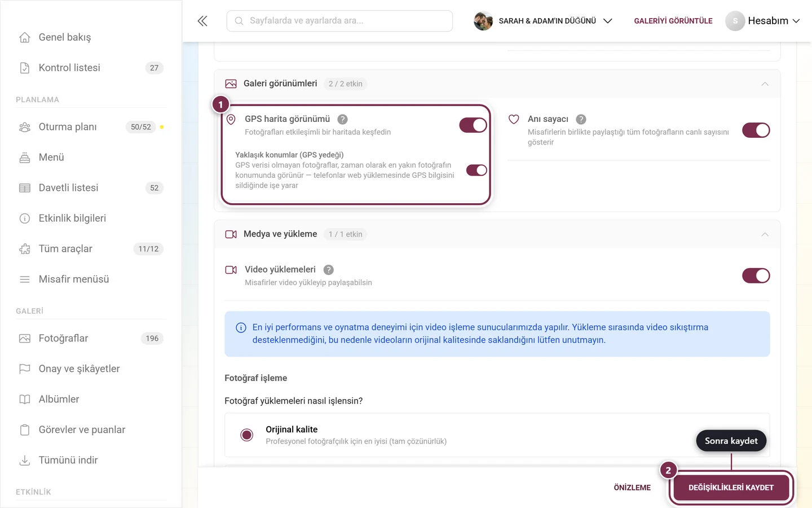Click the account avatar circle
The image size is (812, 508).
[735, 21]
